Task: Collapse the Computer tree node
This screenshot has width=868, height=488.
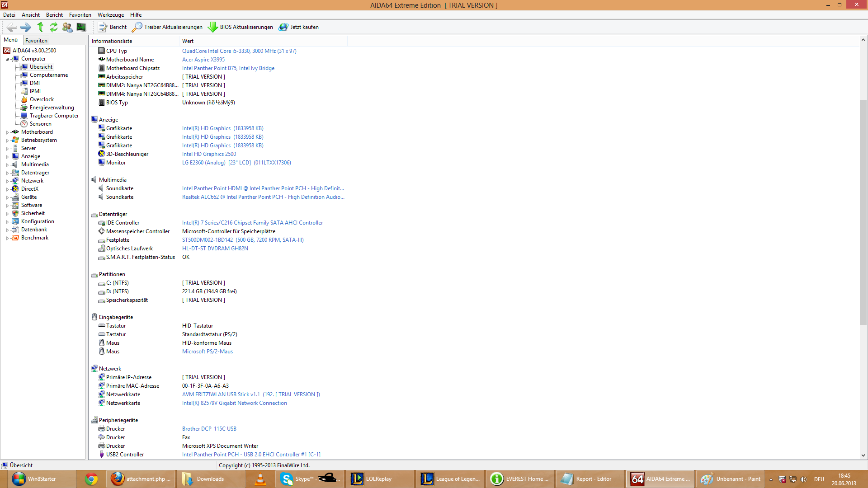Action: click(x=7, y=59)
